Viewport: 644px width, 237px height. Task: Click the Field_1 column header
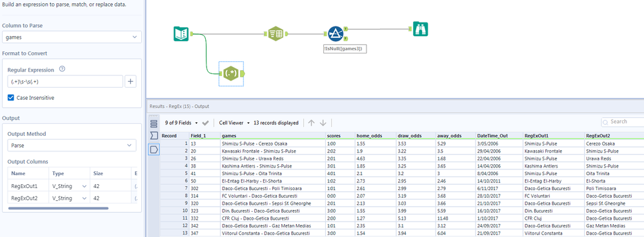[204, 136]
